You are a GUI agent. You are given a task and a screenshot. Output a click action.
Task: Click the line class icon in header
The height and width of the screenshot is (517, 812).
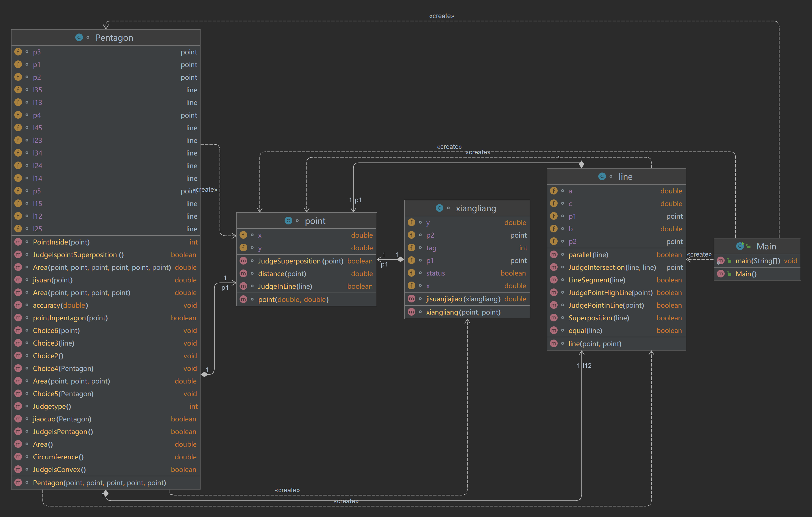tap(602, 176)
